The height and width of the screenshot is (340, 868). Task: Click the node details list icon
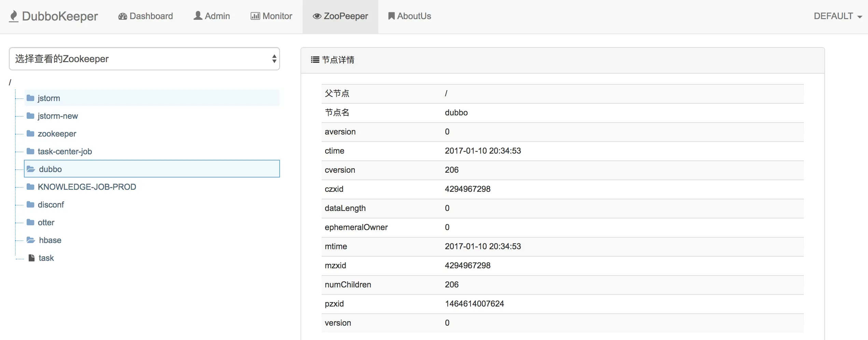pos(315,60)
